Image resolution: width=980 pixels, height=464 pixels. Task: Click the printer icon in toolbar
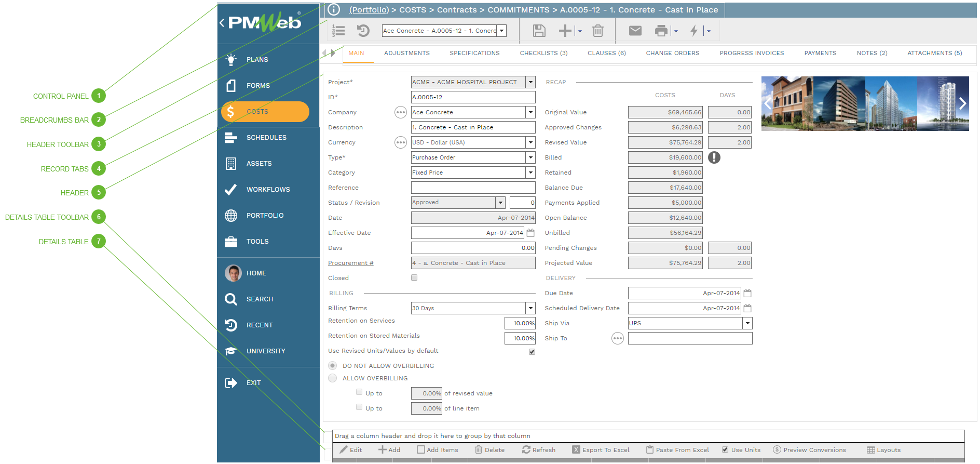(x=661, y=31)
